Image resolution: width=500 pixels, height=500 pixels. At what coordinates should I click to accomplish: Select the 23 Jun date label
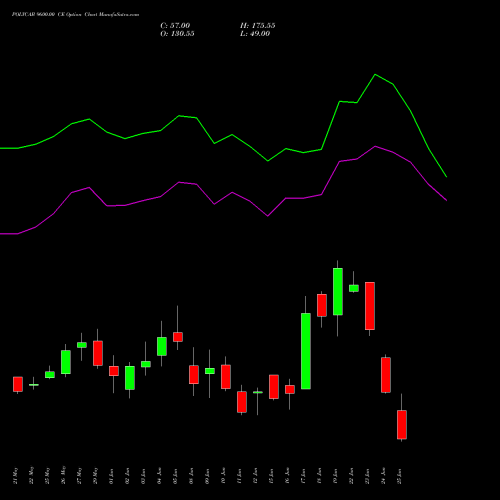368,476
